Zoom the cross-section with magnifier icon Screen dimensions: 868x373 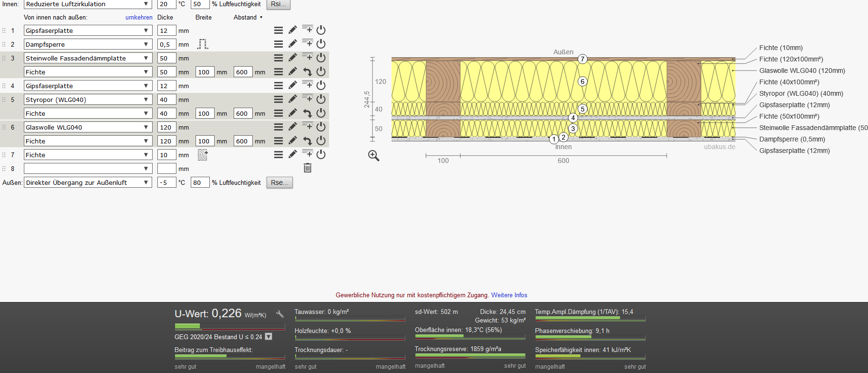click(374, 156)
